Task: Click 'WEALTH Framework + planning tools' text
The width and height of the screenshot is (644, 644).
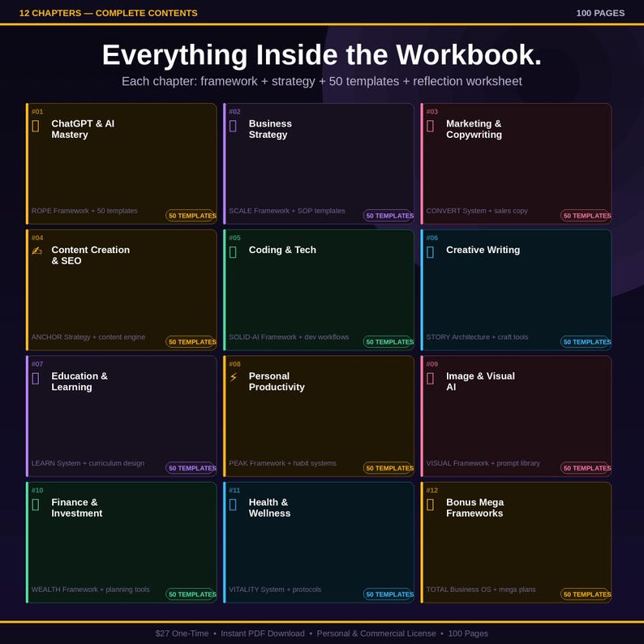Action: click(90, 590)
